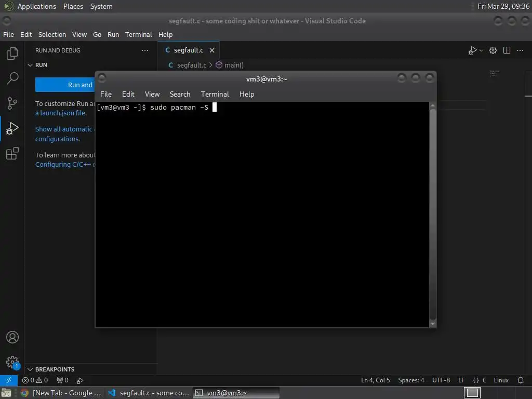Open VS Code Terminal menu
The width and height of the screenshot is (532, 399).
[138, 35]
